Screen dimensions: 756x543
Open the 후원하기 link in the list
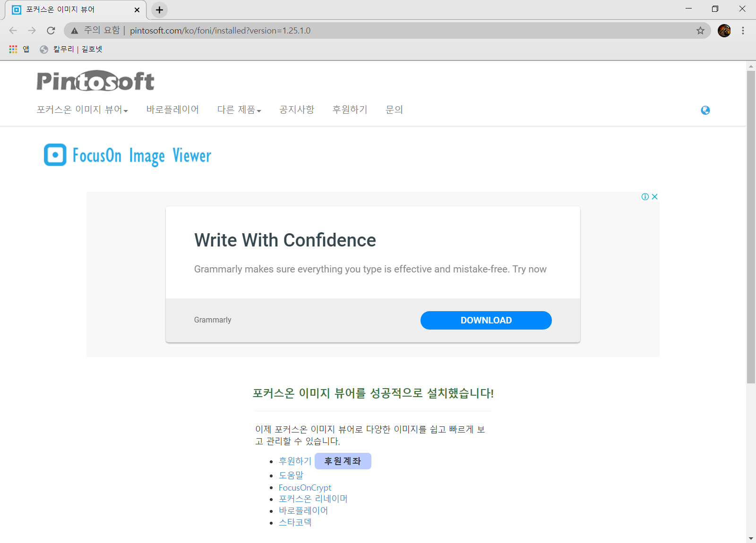[295, 461]
